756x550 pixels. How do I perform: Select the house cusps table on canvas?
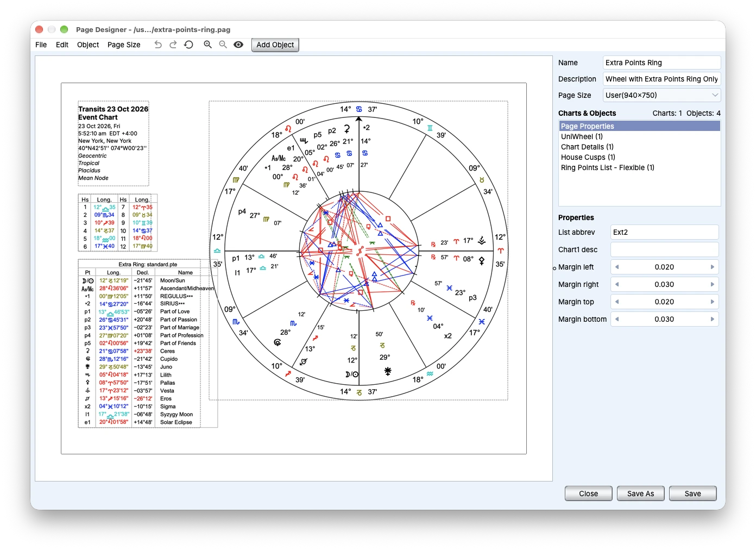(118, 223)
